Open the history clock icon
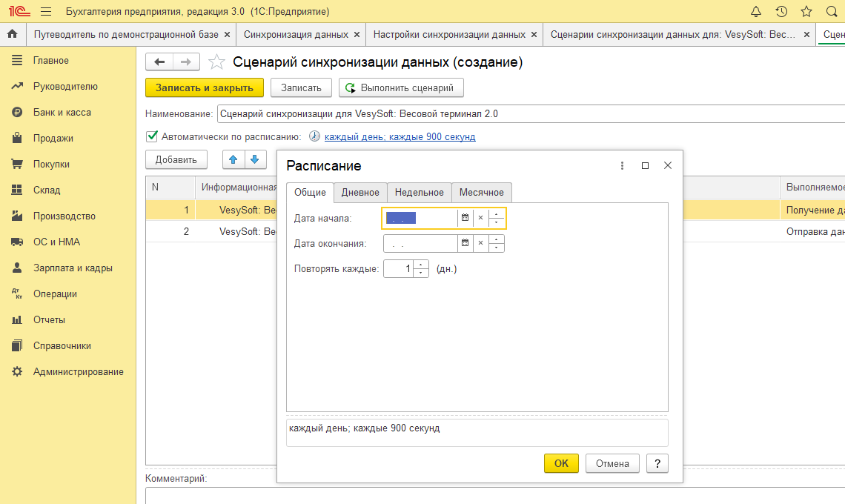The height and width of the screenshot is (504, 845). pos(781,12)
